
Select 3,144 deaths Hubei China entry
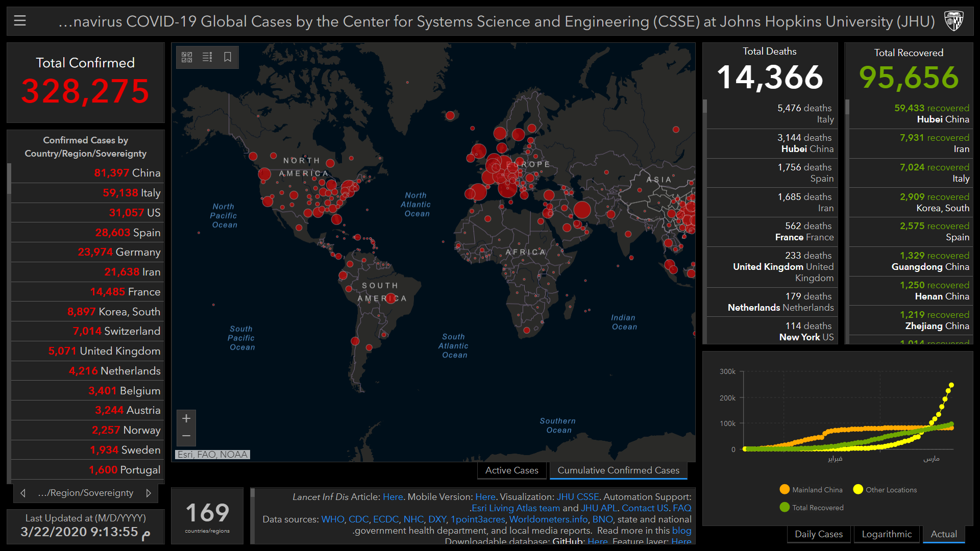point(772,143)
